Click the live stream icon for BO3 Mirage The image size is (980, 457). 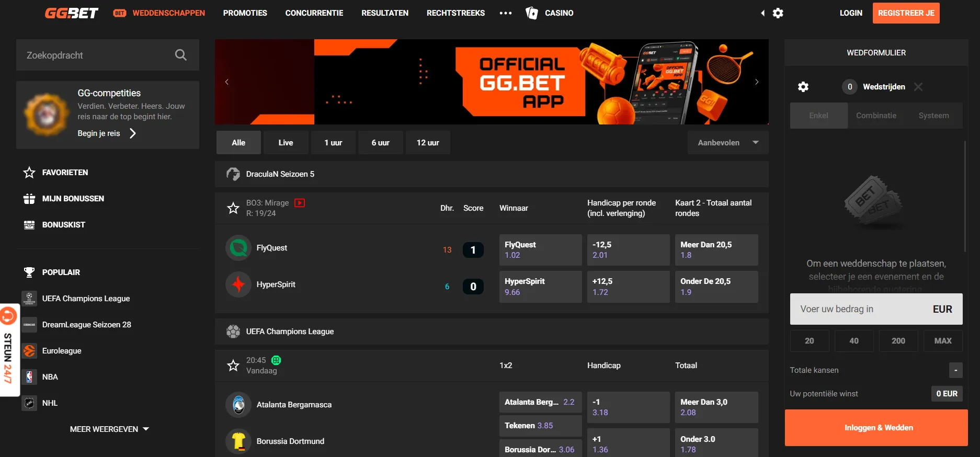click(300, 203)
